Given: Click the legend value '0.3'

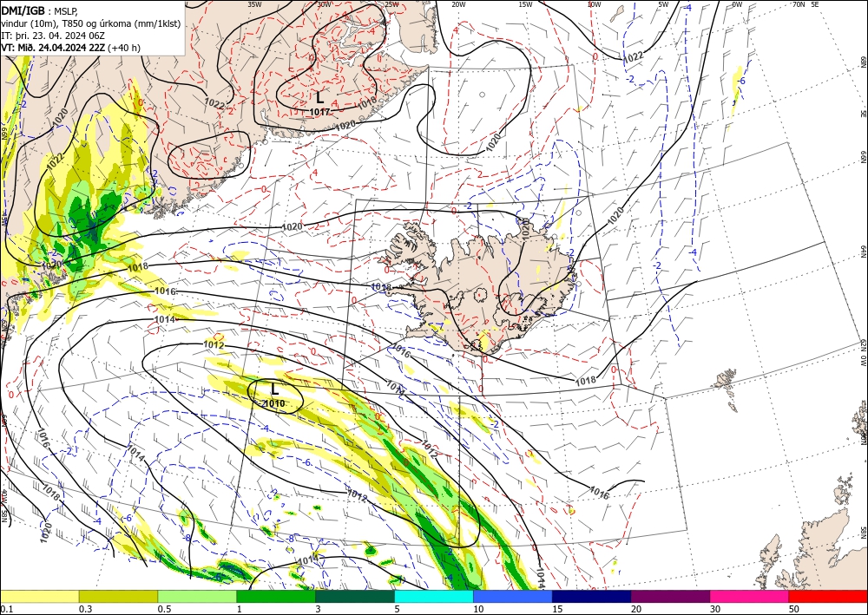Looking at the screenshot, I should 85,609.
